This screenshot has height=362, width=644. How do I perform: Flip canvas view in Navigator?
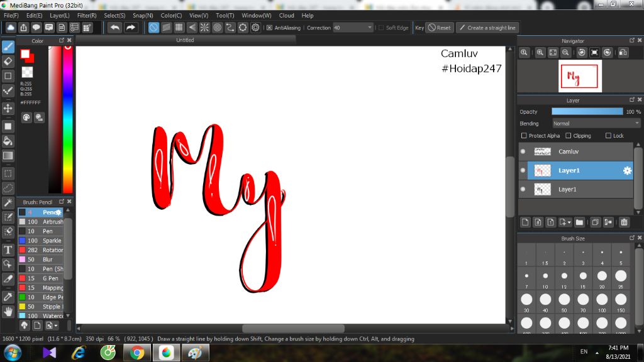coord(623,53)
